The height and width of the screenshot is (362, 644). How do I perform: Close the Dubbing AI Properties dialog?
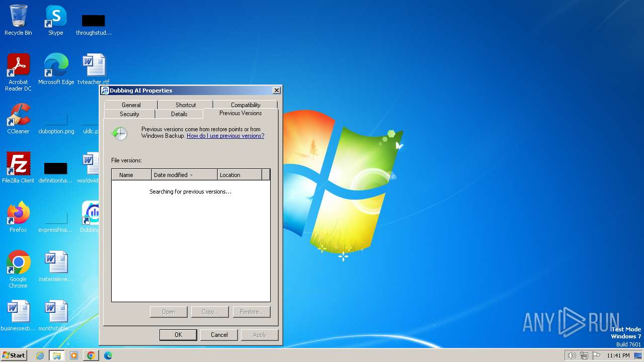(x=276, y=90)
